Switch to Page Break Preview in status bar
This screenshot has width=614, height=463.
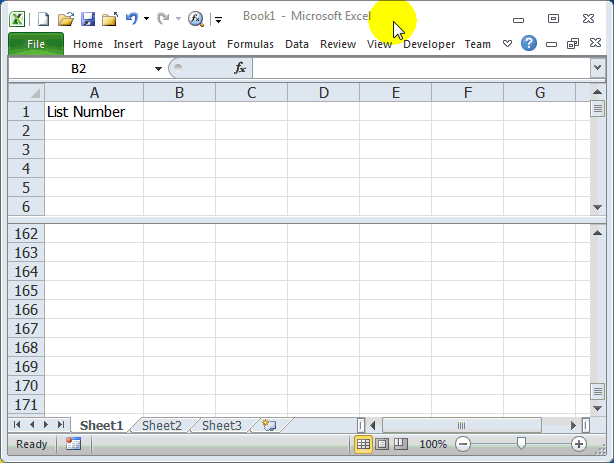[x=401, y=444]
